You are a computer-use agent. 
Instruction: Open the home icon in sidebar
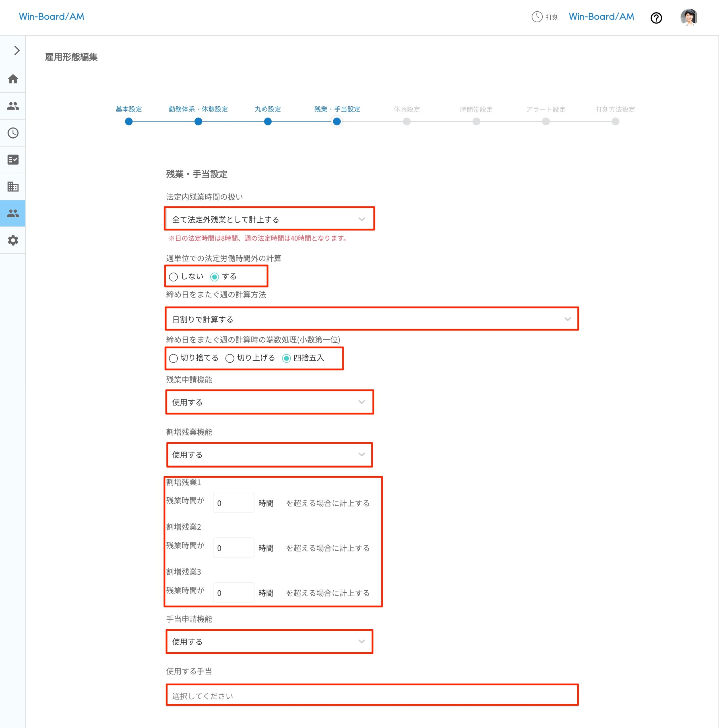(13, 79)
